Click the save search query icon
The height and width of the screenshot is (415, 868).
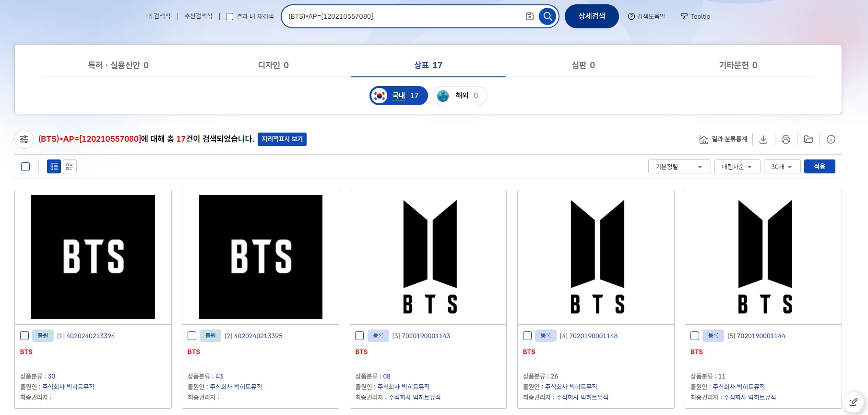(529, 16)
